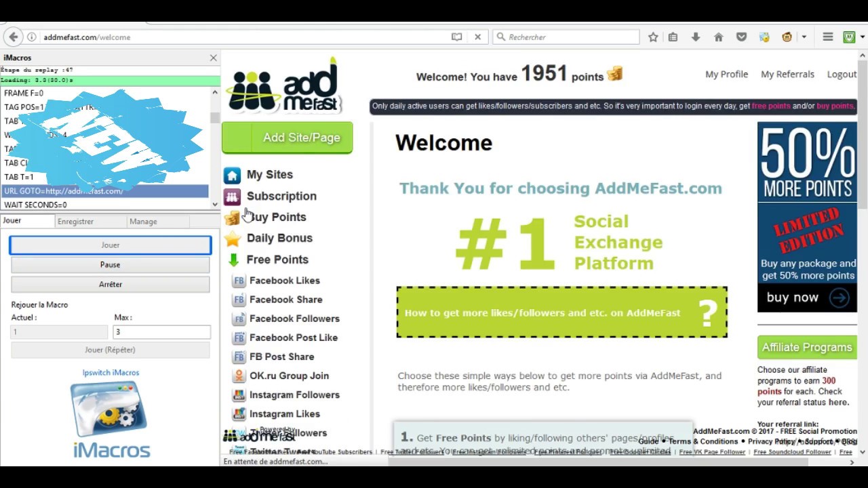Screen dimensions: 868x488
Task: Click the iMacros gear logo image
Action: [x=108, y=409]
